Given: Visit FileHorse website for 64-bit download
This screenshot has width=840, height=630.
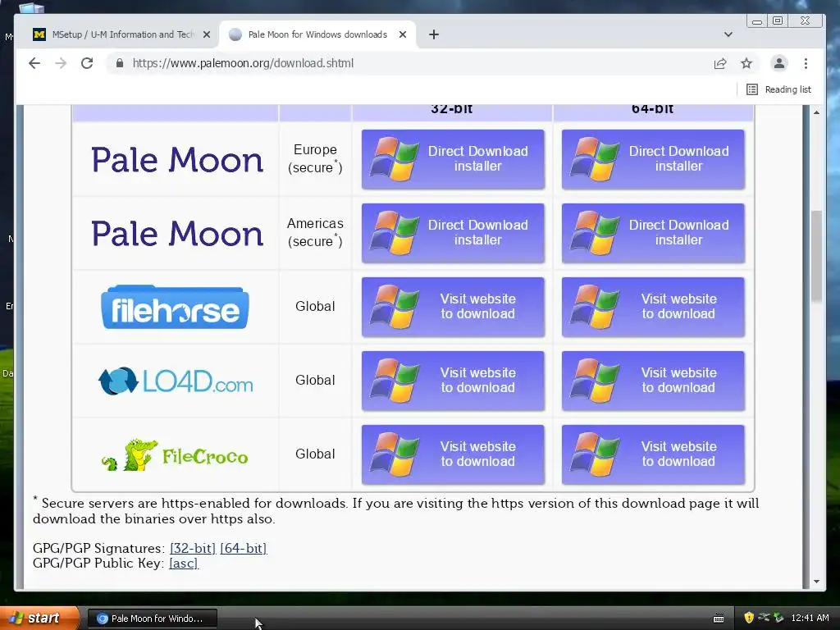Looking at the screenshot, I should coord(653,307).
